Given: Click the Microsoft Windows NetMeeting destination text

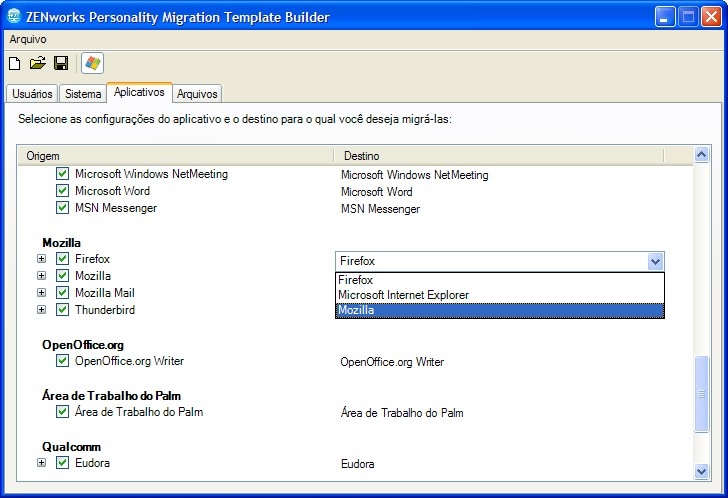Looking at the screenshot, I should coord(415,175).
